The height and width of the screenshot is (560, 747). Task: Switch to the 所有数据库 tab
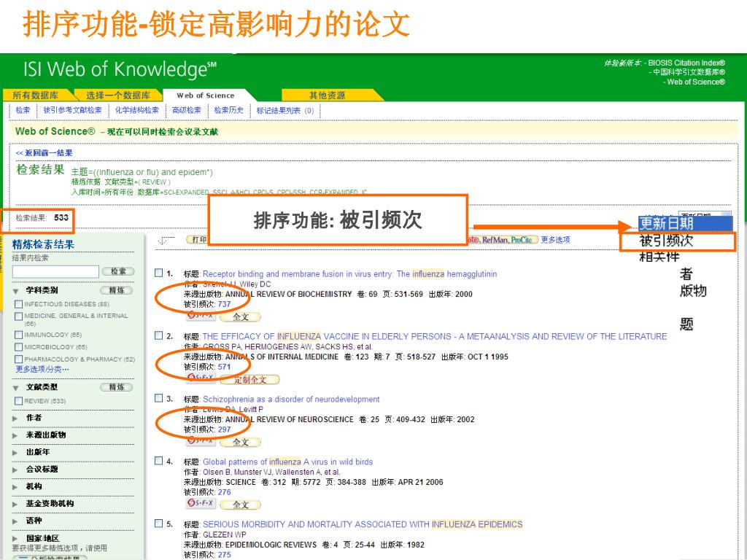(36, 96)
